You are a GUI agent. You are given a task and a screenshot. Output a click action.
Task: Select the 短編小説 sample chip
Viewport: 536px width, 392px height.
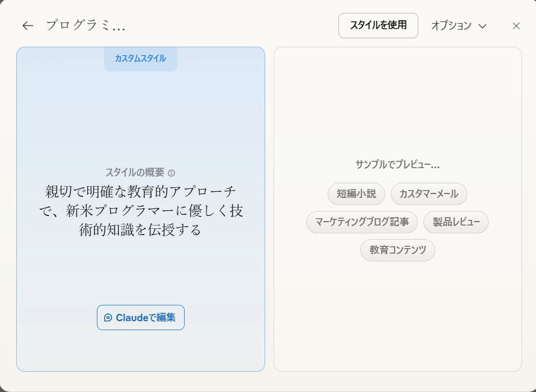point(356,194)
